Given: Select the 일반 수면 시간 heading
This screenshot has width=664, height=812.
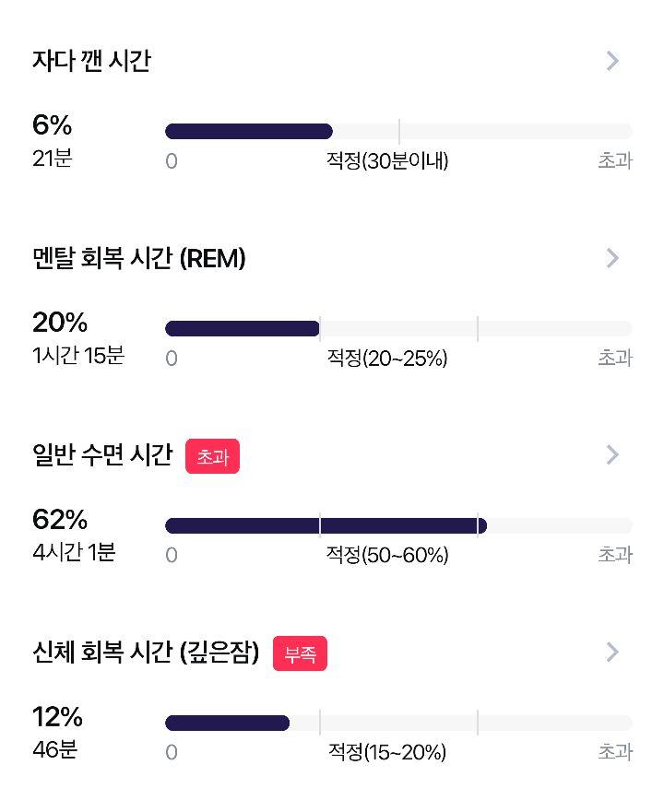Looking at the screenshot, I should (102, 454).
